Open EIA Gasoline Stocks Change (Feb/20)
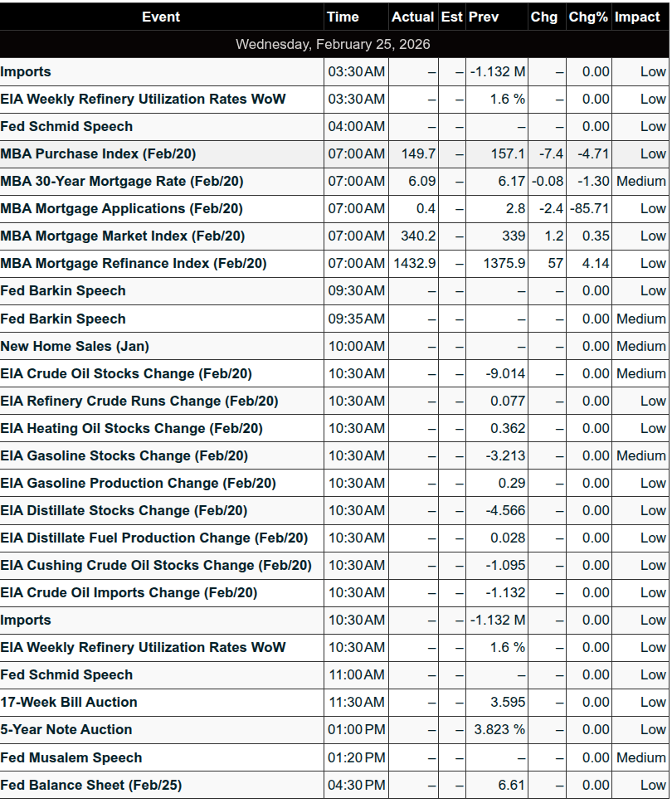Viewport: 672px width, 808px height. coord(124,455)
